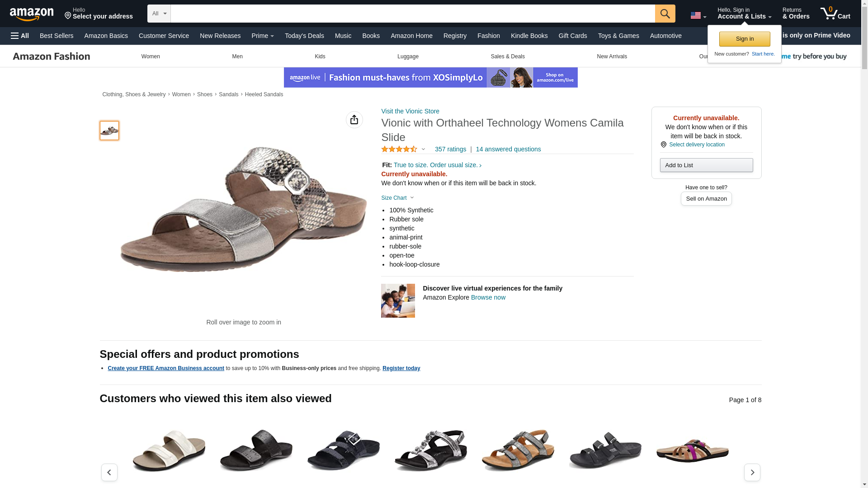Click the previous carousel arrow

[109, 472]
